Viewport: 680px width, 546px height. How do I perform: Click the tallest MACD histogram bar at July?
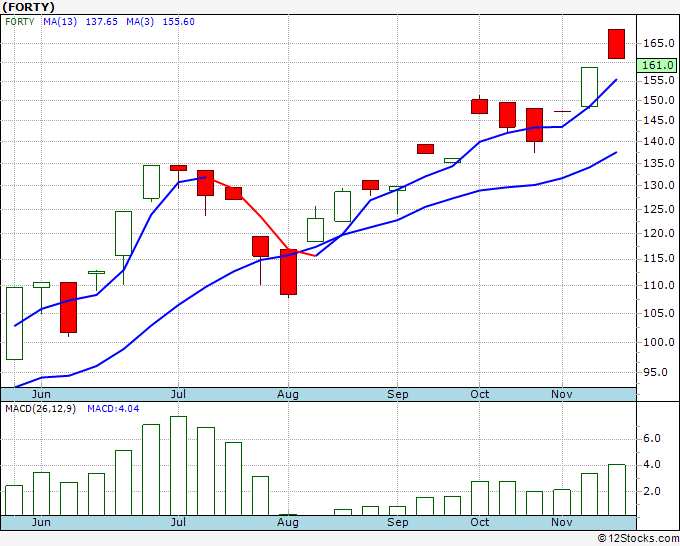pos(178,466)
